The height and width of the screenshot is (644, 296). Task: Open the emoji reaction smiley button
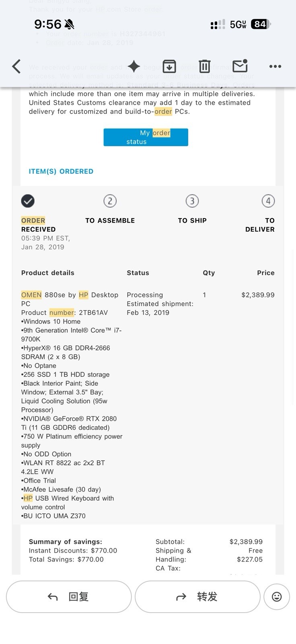[x=277, y=597]
